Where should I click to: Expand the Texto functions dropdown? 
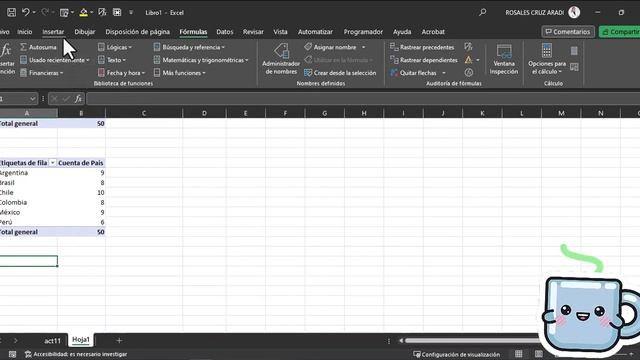[x=112, y=60]
